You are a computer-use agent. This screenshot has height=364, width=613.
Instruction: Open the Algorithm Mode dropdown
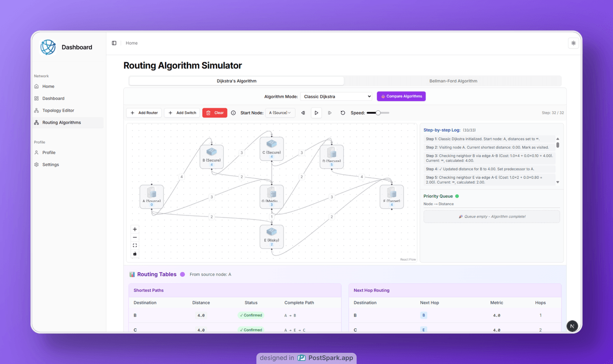(x=336, y=96)
